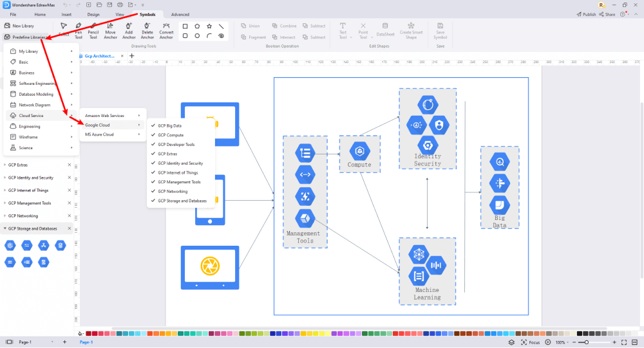The width and height of the screenshot is (644, 348).
Task: Select the arc drawing tool
Action: click(209, 36)
